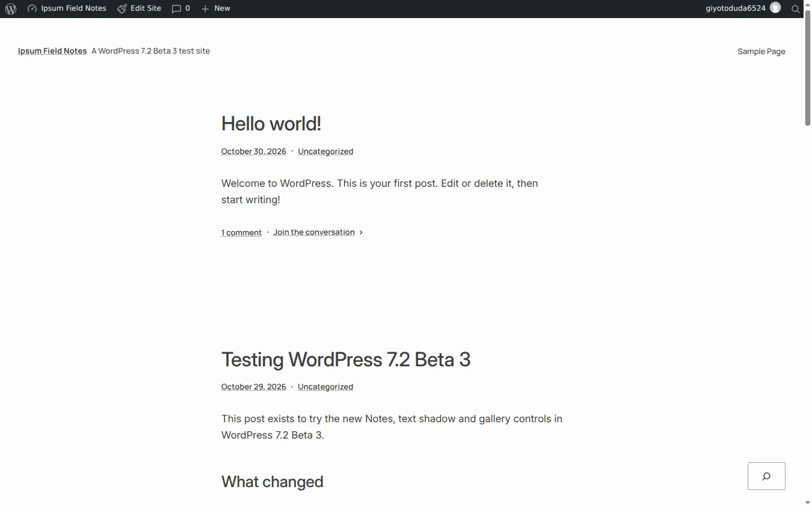Image resolution: width=812 pixels, height=508 pixels.
Task: Click the 1 comment link
Action: (x=241, y=233)
